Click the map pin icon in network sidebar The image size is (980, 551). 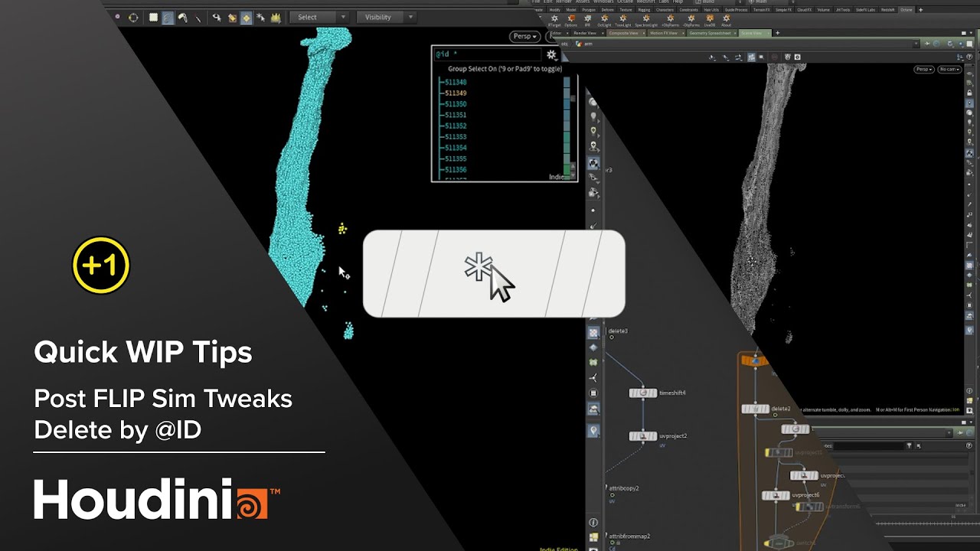tap(593, 431)
